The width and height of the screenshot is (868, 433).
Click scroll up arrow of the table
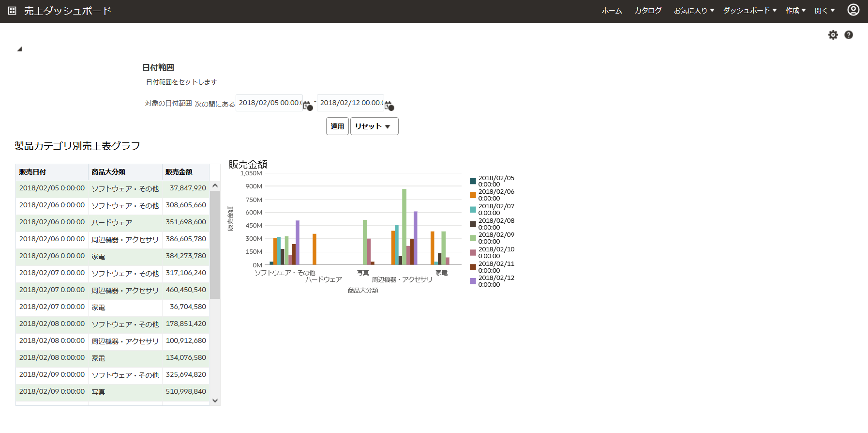[x=215, y=186]
